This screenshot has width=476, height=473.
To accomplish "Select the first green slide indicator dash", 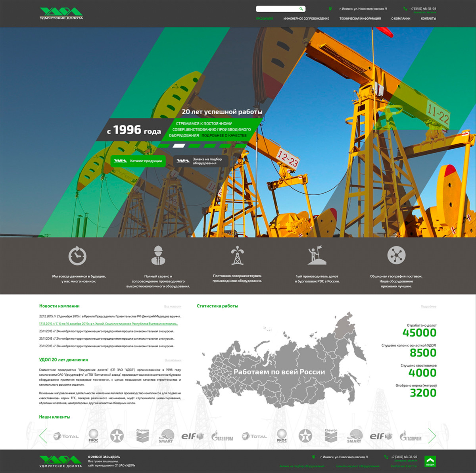I will click(x=164, y=146).
